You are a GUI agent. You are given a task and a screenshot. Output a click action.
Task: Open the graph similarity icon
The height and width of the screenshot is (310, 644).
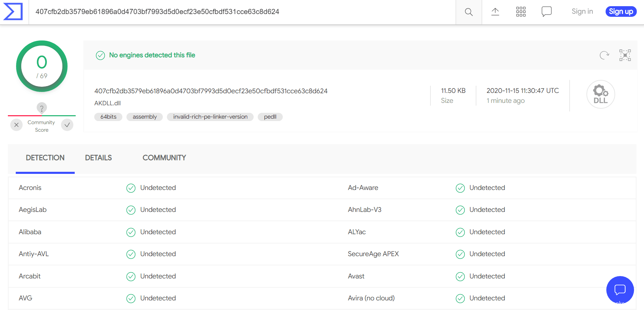pos(625,55)
